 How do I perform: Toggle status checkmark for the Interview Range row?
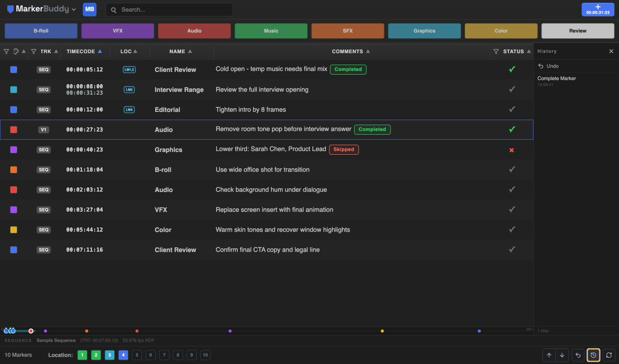coord(512,90)
